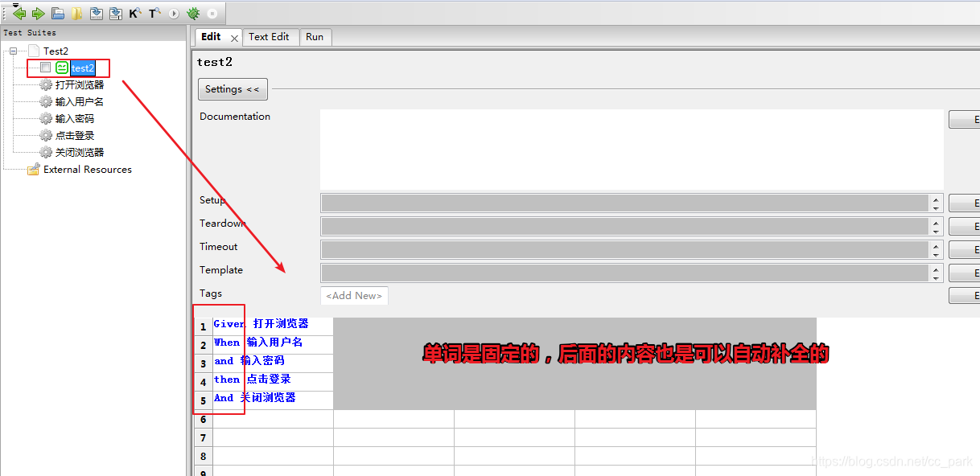Switch to the Edit tab
This screenshot has width=980, height=476.
(x=211, y=36)
